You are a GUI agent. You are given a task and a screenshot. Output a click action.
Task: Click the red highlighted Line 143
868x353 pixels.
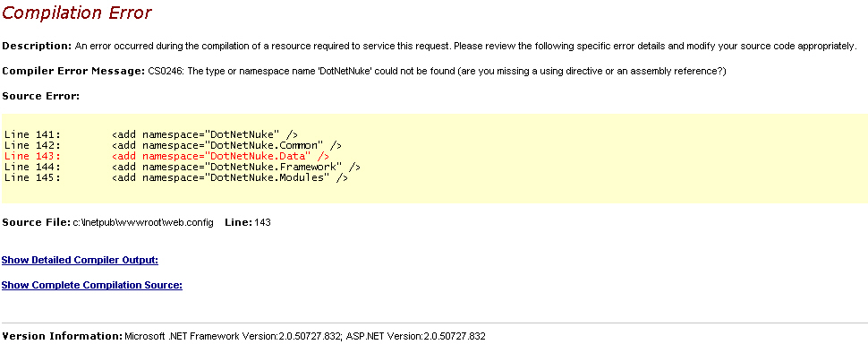point(166,156)
